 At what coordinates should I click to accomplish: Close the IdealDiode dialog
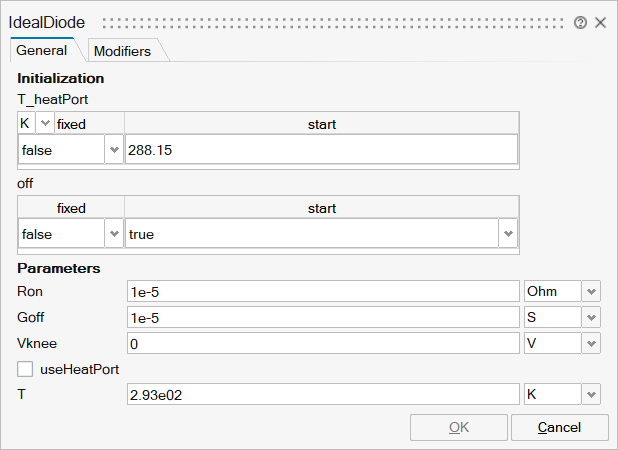pos(601,22)
